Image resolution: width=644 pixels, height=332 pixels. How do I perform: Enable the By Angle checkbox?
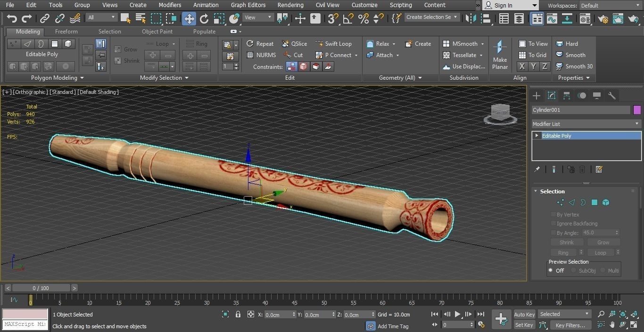[x=553, y=232]
